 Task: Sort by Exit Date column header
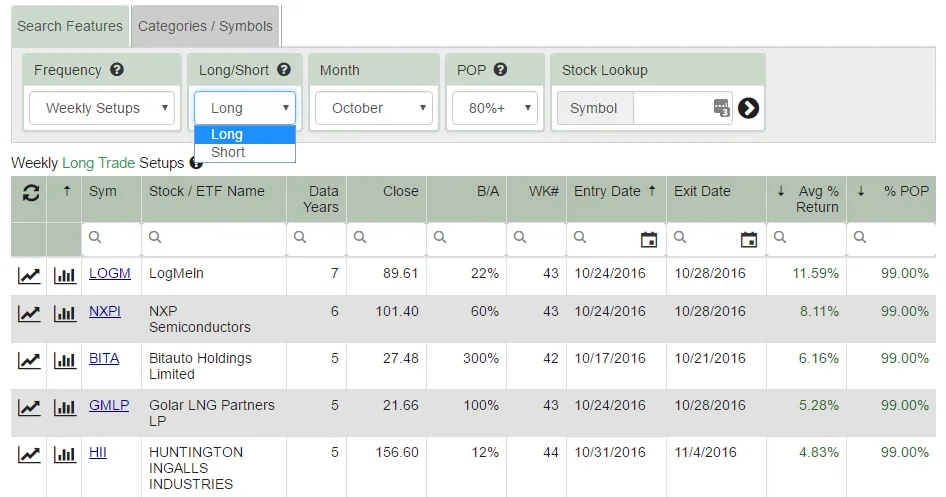pyautogui.click(x=716, y=199)
